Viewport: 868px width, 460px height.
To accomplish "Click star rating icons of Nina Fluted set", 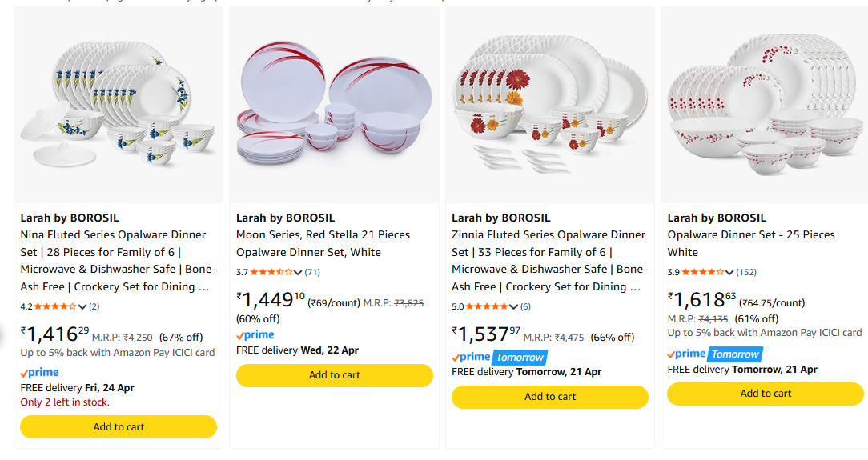I will pos(55,306).
